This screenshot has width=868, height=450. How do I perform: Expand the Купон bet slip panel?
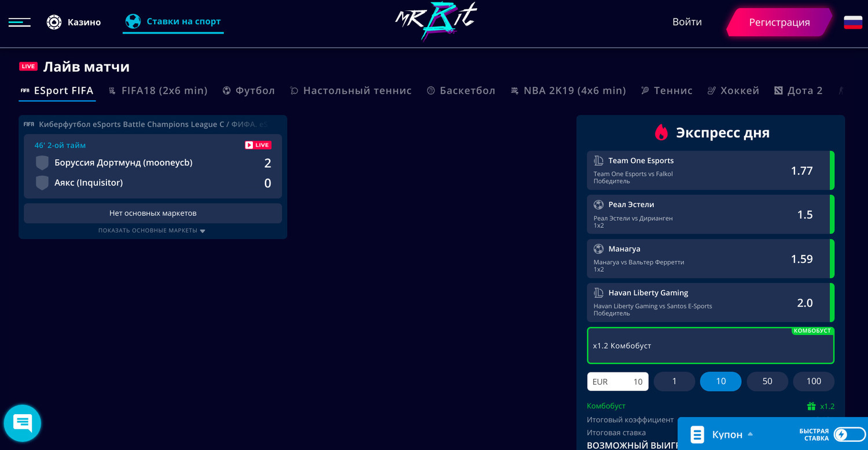click(732, 434)
